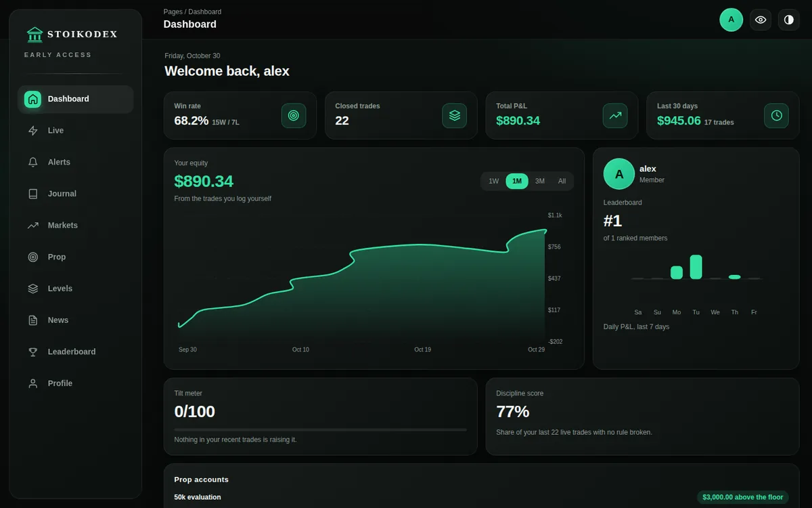Open the Live menu item

[76, 131]
